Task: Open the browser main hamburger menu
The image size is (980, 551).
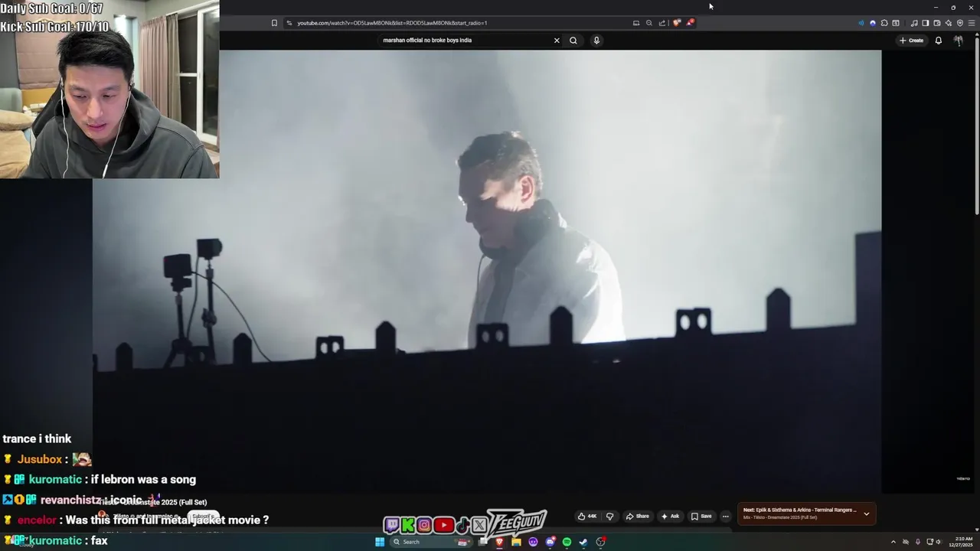Action: [972, 23]
